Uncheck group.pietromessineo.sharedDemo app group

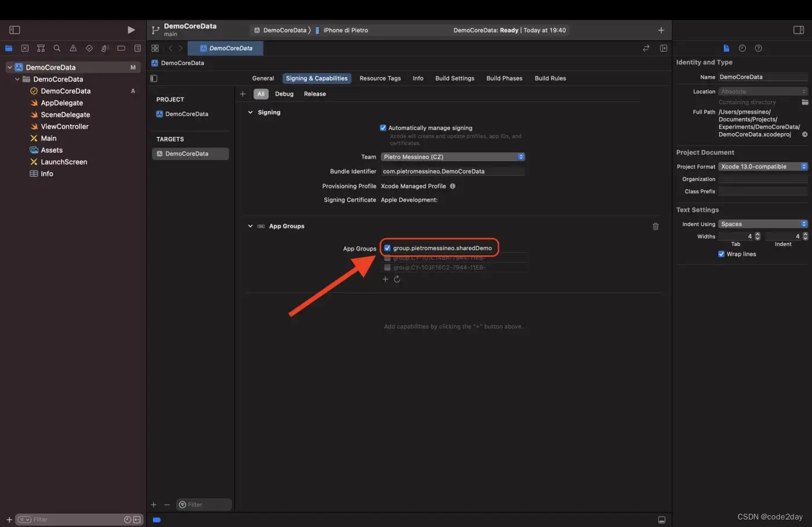coord(387,248)
